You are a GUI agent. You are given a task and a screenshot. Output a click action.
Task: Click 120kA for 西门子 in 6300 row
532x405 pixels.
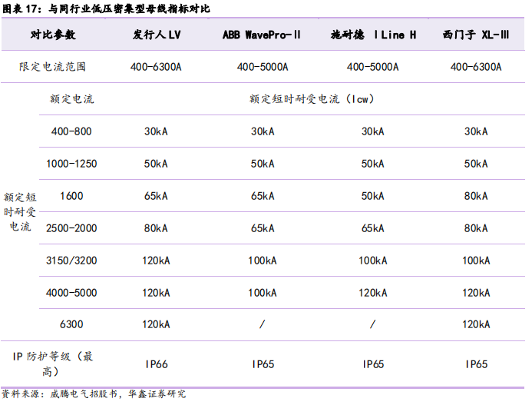click(x=476, y=324)
